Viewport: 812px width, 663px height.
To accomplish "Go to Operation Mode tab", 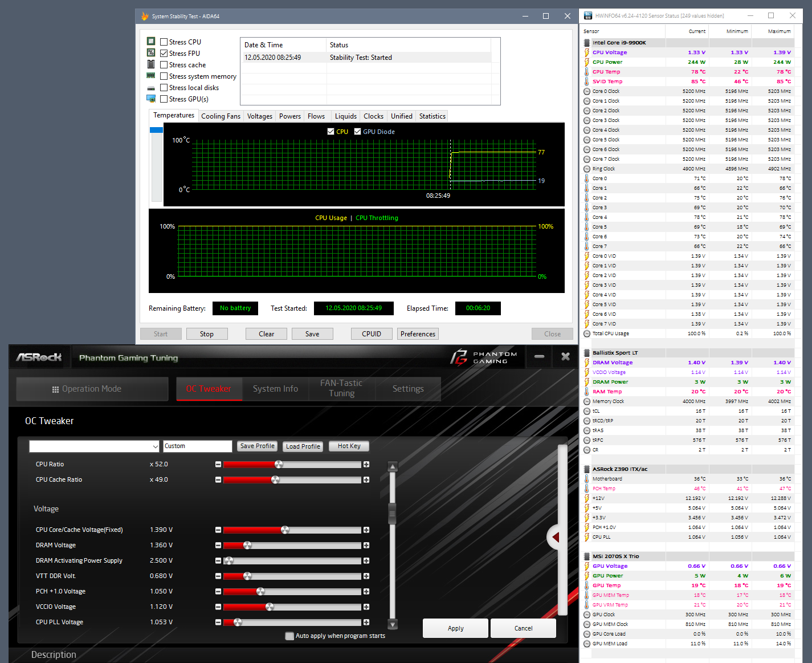I will (92, 389).
